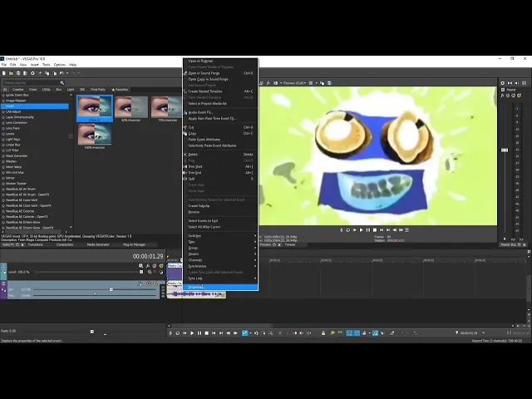Screen dimensions: 532x399
Task: Switch to the Transitions tab
Action: [35, 244]
